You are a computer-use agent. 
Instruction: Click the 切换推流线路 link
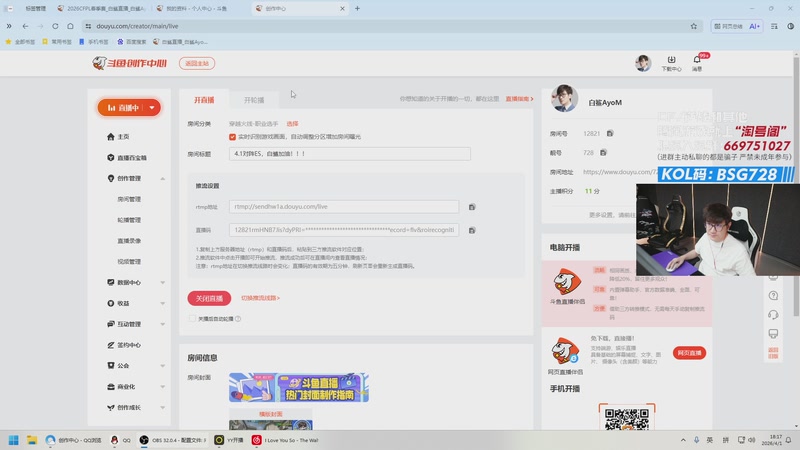click(x=260, y=298)
